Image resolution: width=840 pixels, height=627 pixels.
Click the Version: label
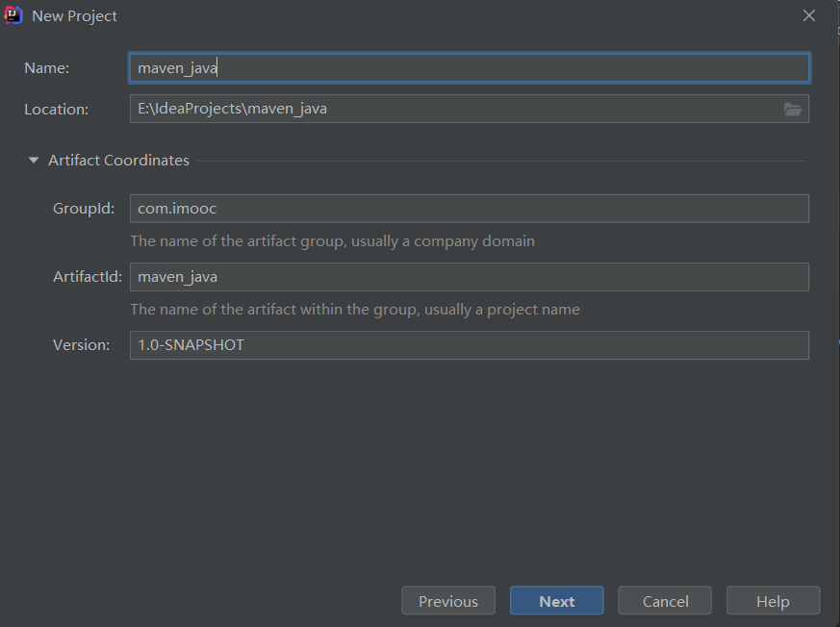click(x=81, y=345)
